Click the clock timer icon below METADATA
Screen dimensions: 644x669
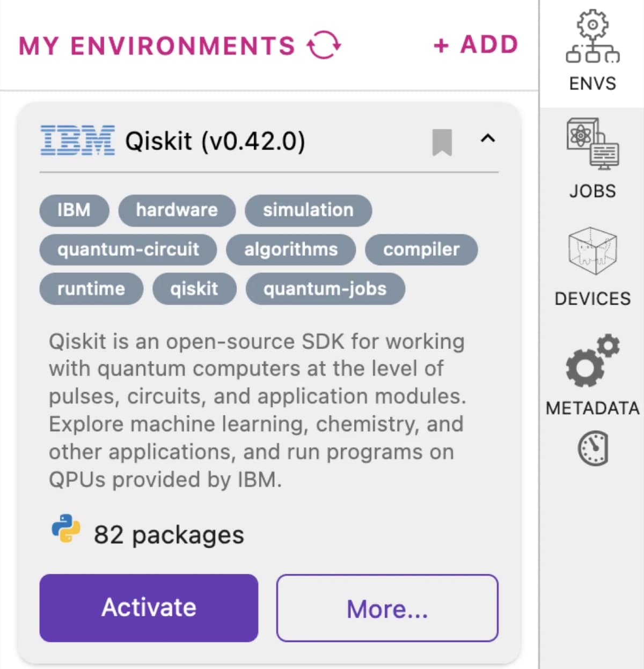(x=593, y=448)
